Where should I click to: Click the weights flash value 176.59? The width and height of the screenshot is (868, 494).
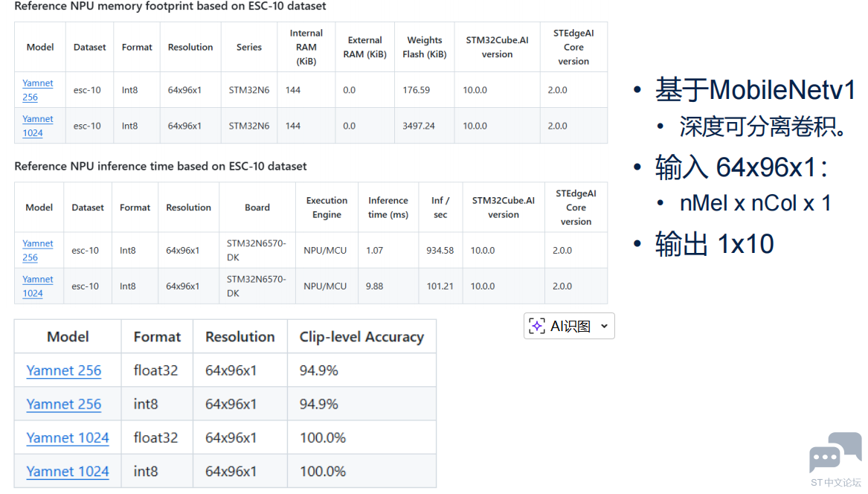(x=417, y=90)
